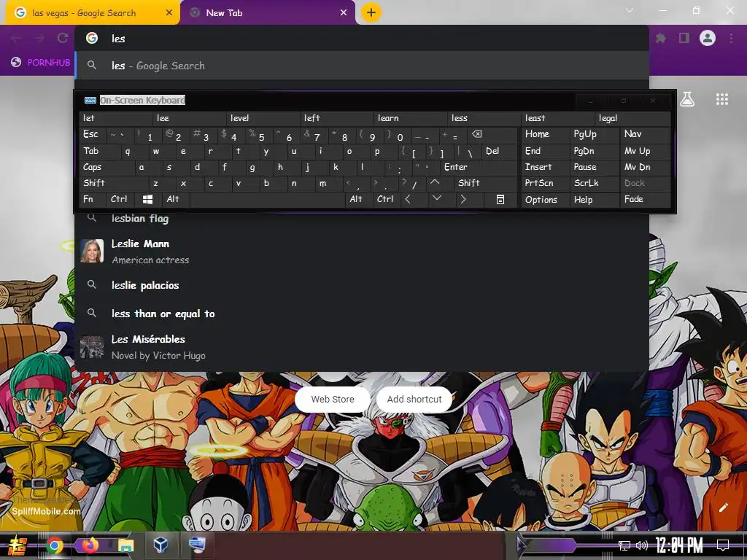Click the volume speaker tray icon
This screenshot has width=747, height=560.
coord(642,545)
